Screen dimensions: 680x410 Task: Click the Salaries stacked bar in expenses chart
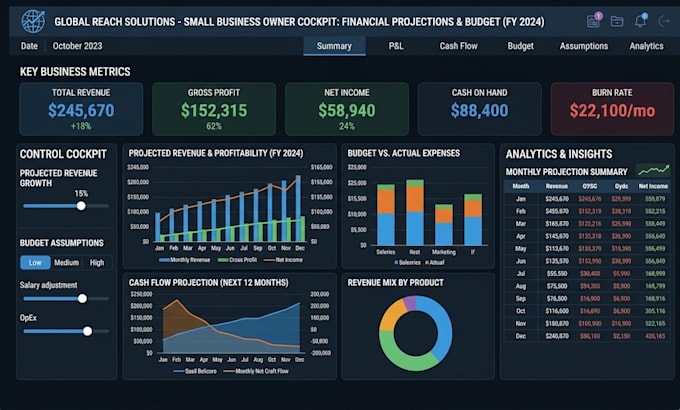coord(386,215)
